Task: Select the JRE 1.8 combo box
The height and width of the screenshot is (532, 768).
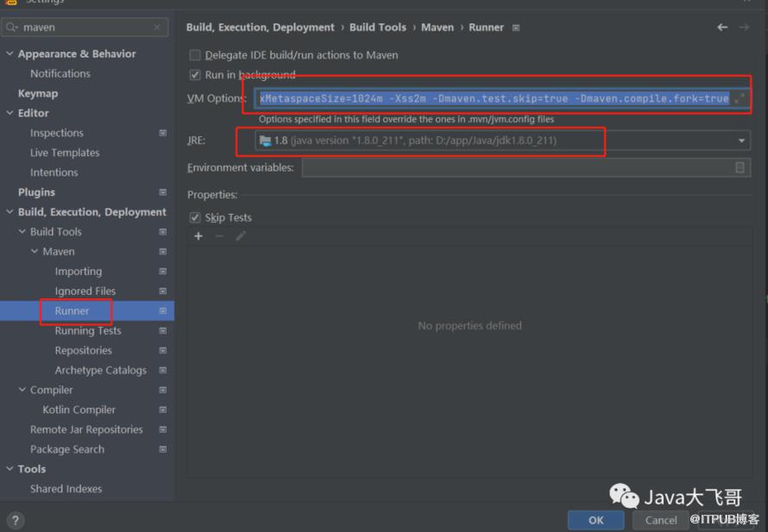Action: click(x=502, y=141)
